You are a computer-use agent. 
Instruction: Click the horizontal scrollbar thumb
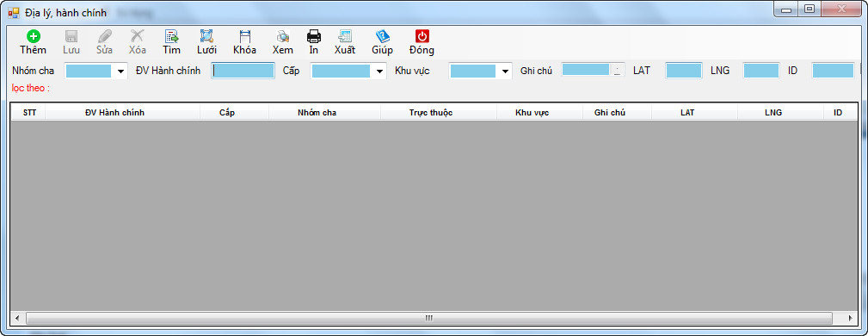pyautogui.click(x=428, y=318)
